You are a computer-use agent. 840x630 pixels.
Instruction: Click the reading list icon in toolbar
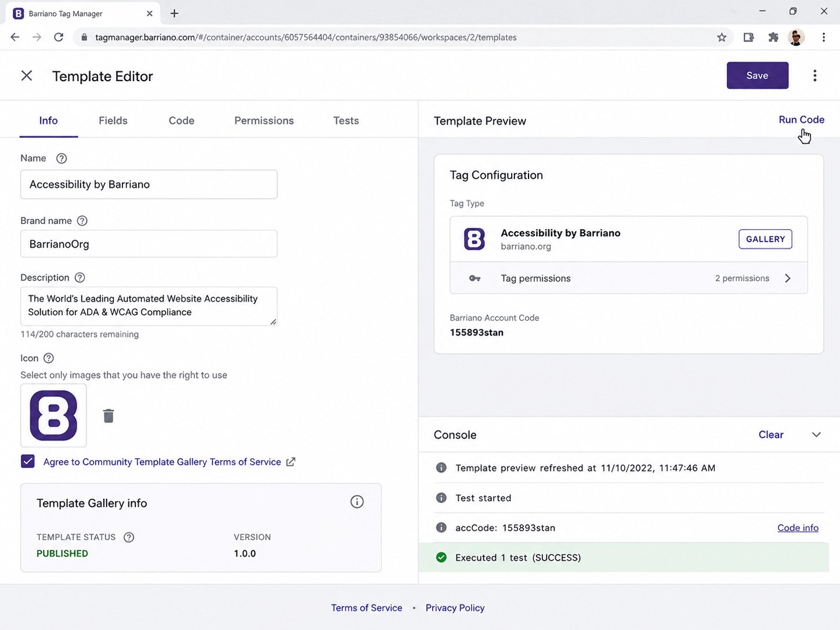tap(748, 37)
